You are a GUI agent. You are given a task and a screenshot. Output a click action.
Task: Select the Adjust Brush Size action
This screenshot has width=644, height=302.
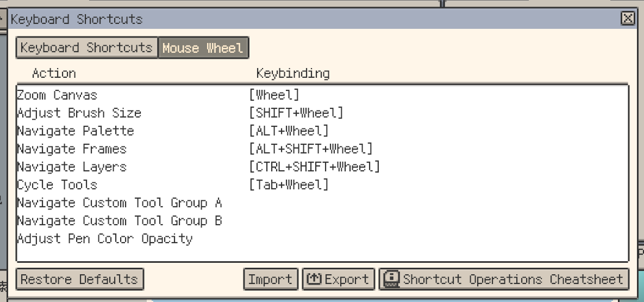pos(79,113)
